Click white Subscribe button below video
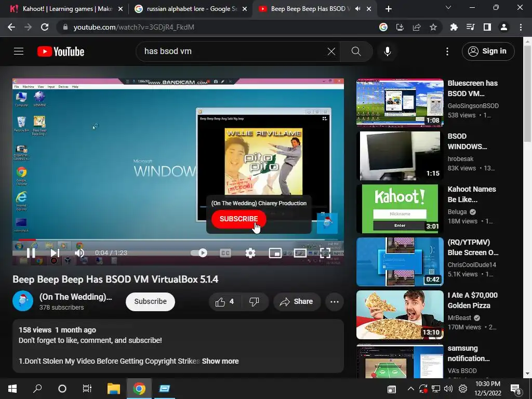Screen dimensions: 532x399 tap(150, 301)
